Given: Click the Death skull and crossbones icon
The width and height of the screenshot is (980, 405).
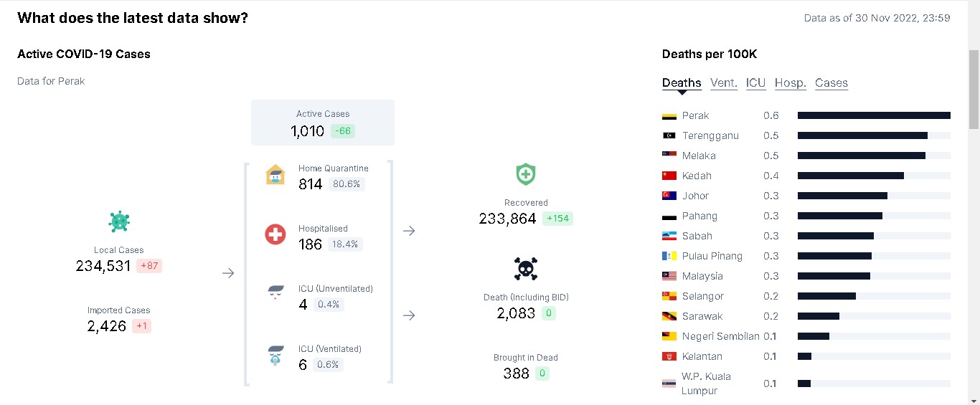Looking at the screenshot, I should (x=526, y=269).
